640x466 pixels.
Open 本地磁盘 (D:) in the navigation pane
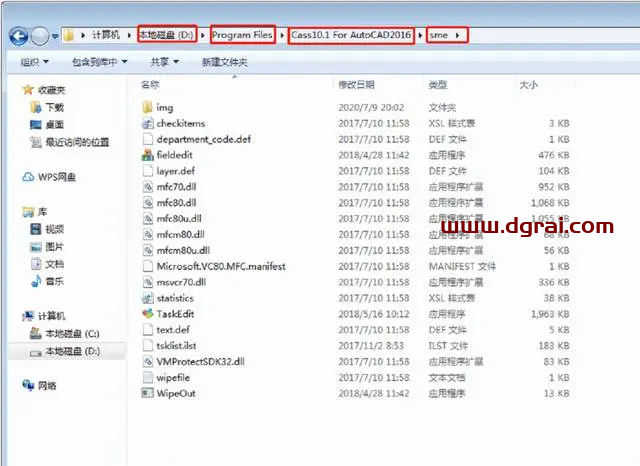pyautogui.click(x=73, y=351)
